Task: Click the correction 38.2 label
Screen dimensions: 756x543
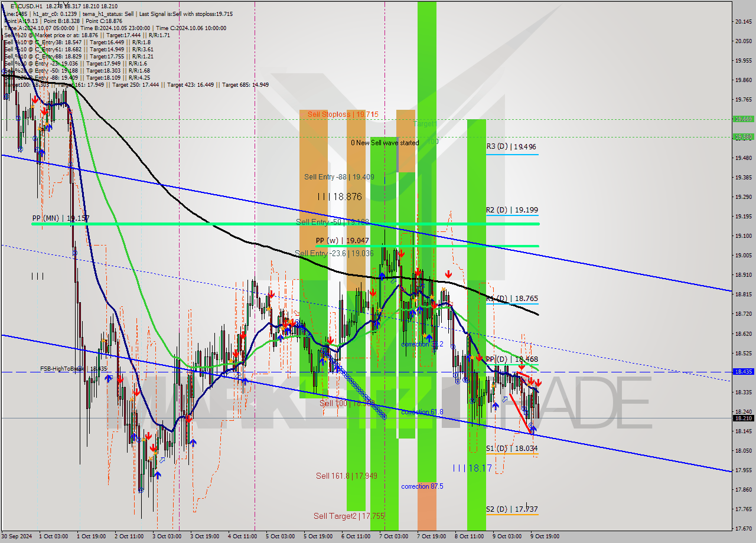Action: (x=422, y=344)
